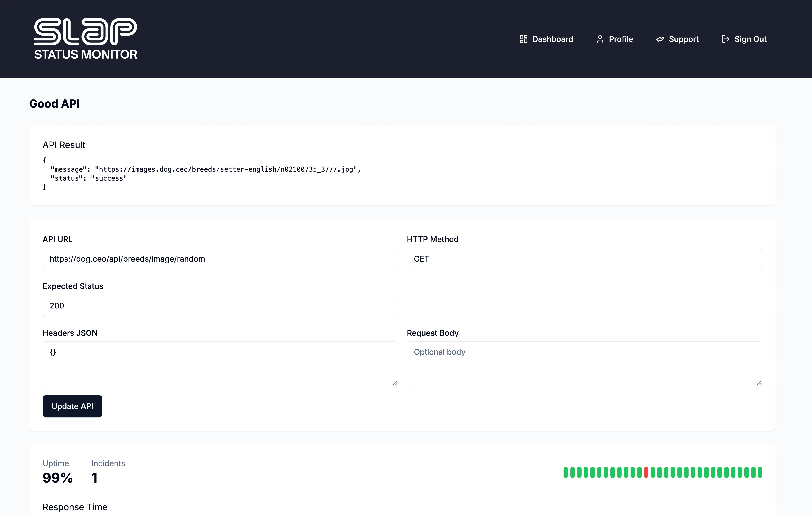
Task: Click the Sign Out arrow icon
Action: click(x=726, y=39)
